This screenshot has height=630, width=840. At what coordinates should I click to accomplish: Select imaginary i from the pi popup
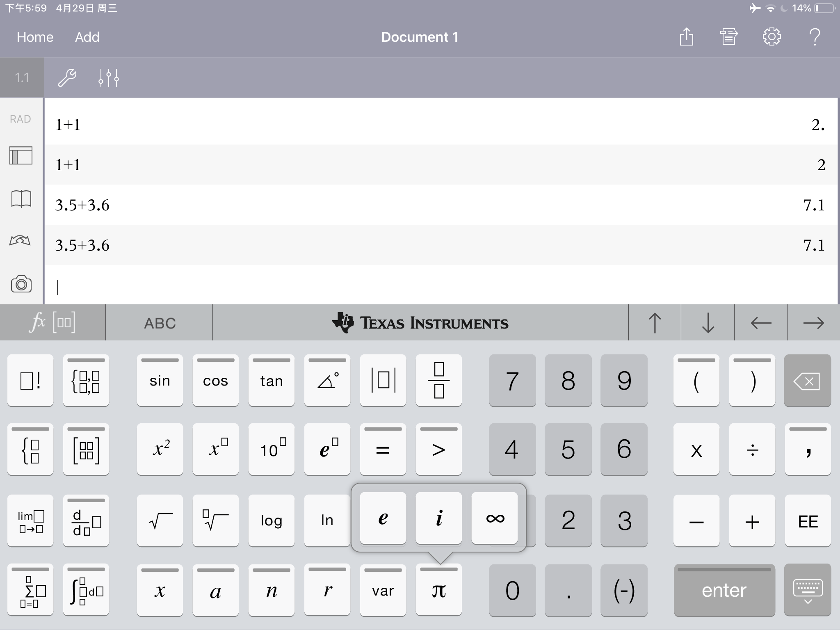pos(439,518)
